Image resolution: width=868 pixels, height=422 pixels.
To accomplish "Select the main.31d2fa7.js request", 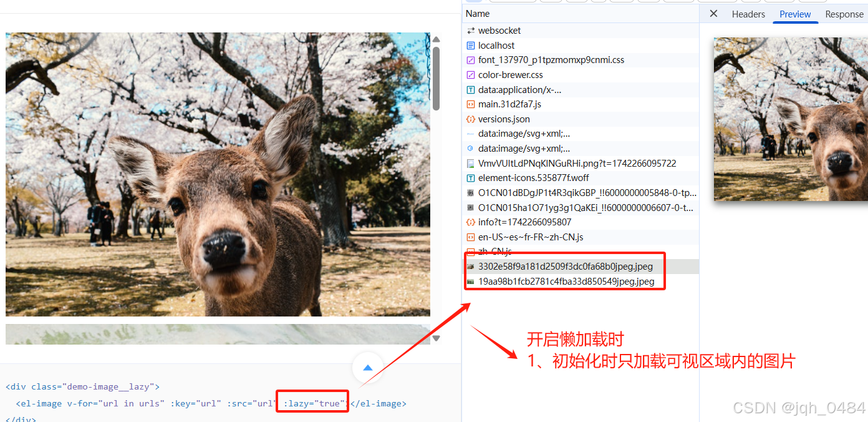I will click(581, 104).
